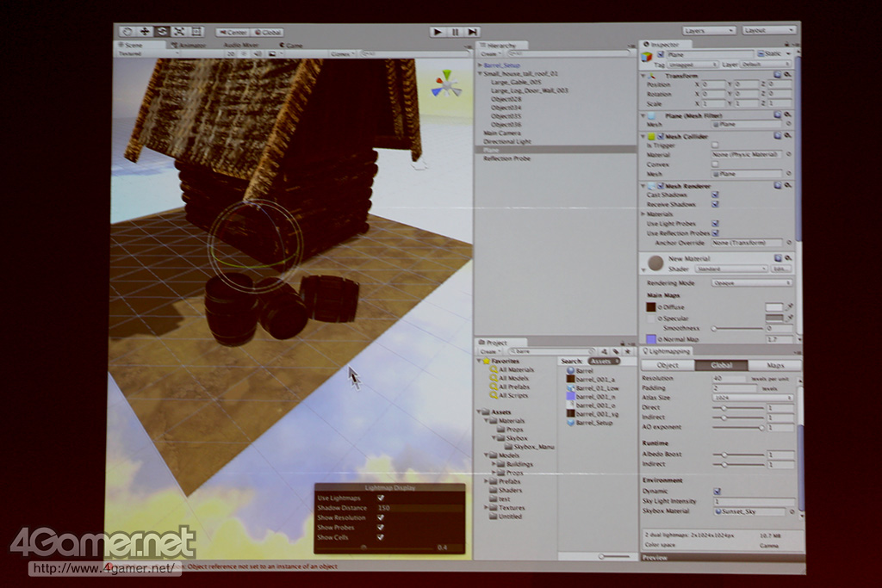Pick the Diffuse color with eyedropper
The image size is (882, 588).
(789, 307)
